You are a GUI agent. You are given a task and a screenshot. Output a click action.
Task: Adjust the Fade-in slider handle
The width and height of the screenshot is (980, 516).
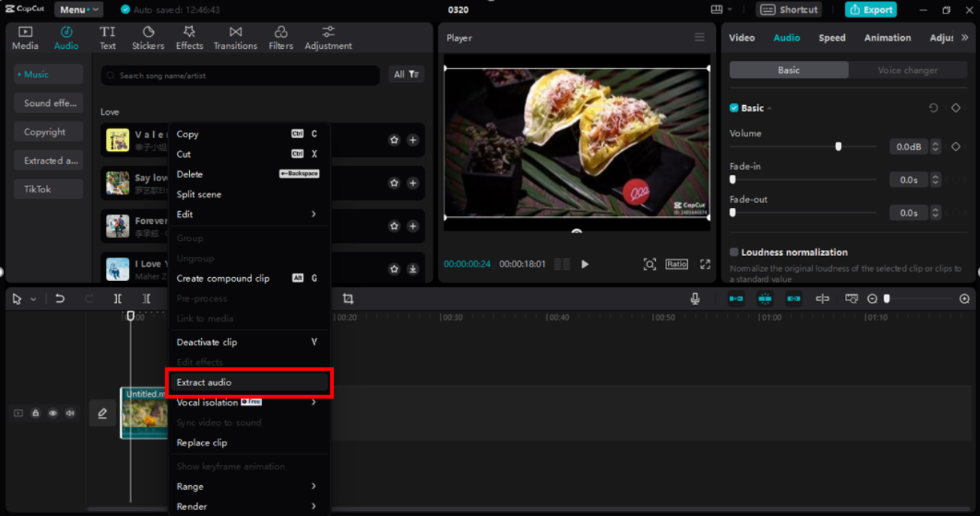(x=733, y=180)
